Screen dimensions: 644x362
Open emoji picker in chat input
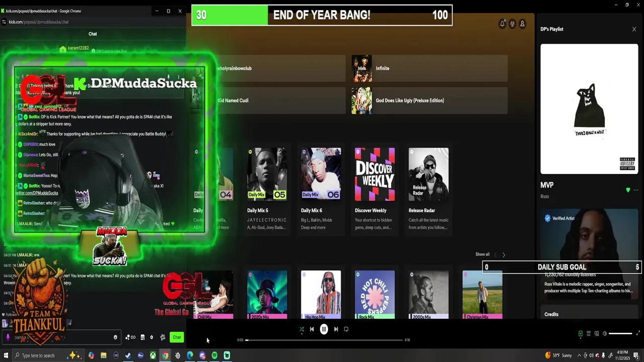click(115, 337)
